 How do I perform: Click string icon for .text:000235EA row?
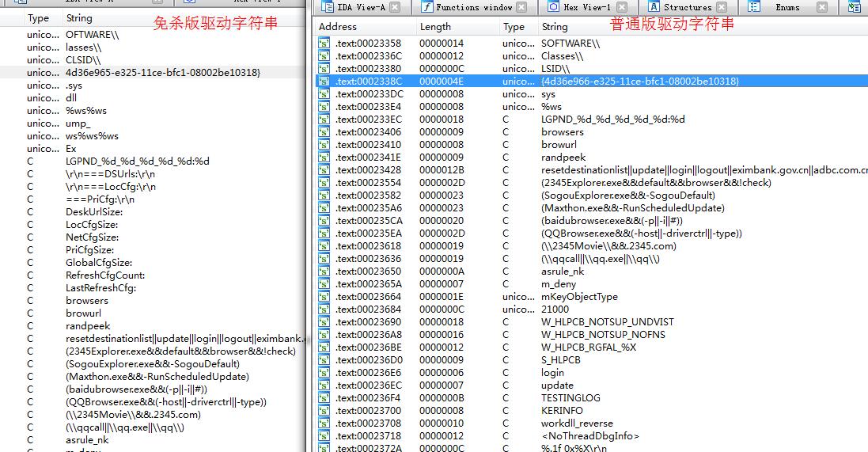click(324, 234)
